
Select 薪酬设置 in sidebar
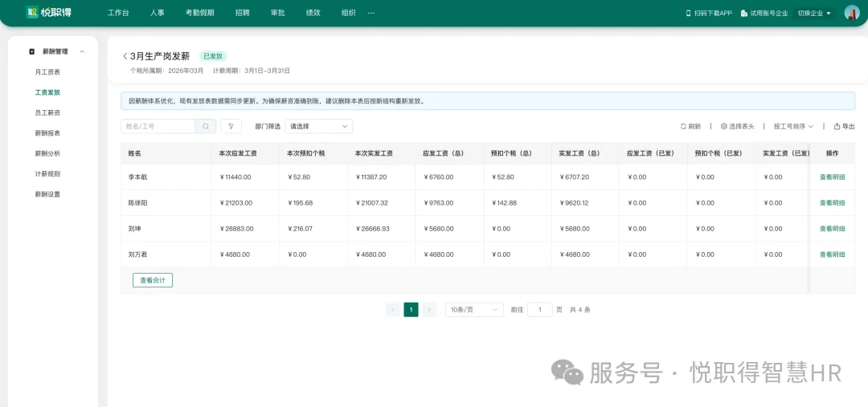click(47, 194)
